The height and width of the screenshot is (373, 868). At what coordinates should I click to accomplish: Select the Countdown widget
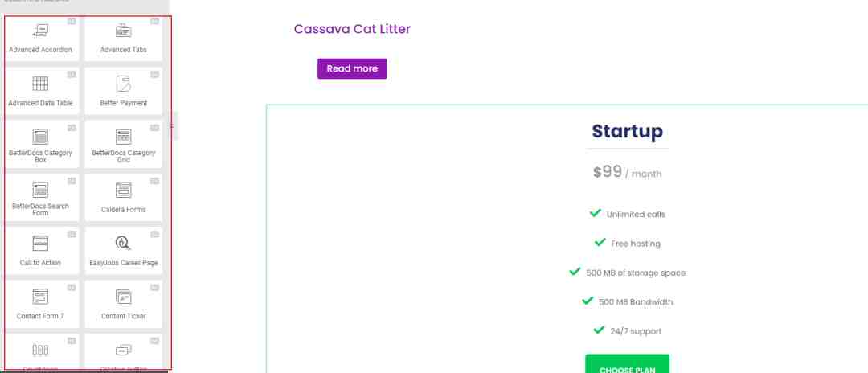[40, 352]
